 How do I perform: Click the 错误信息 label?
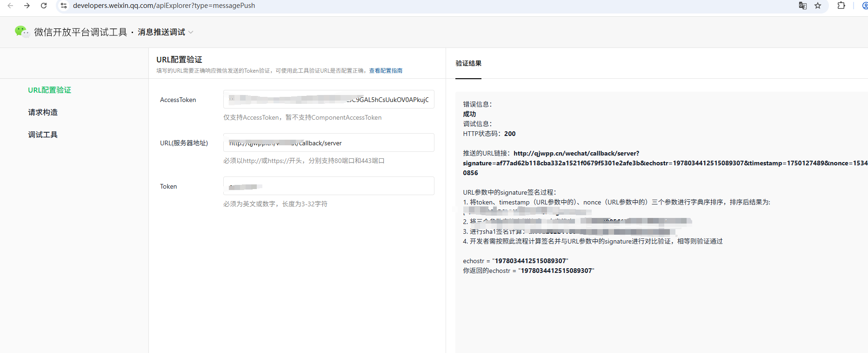[x=477, y=104]
